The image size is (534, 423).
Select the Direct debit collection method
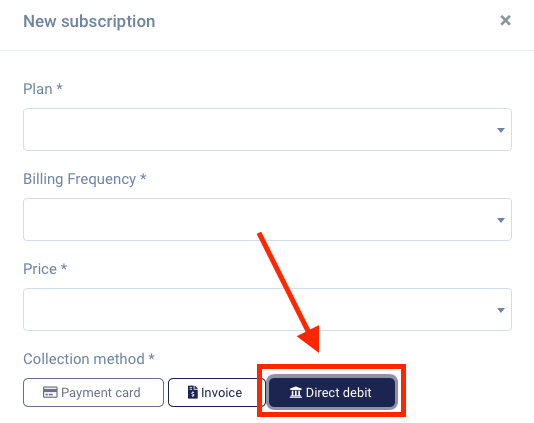coord(332,392)
